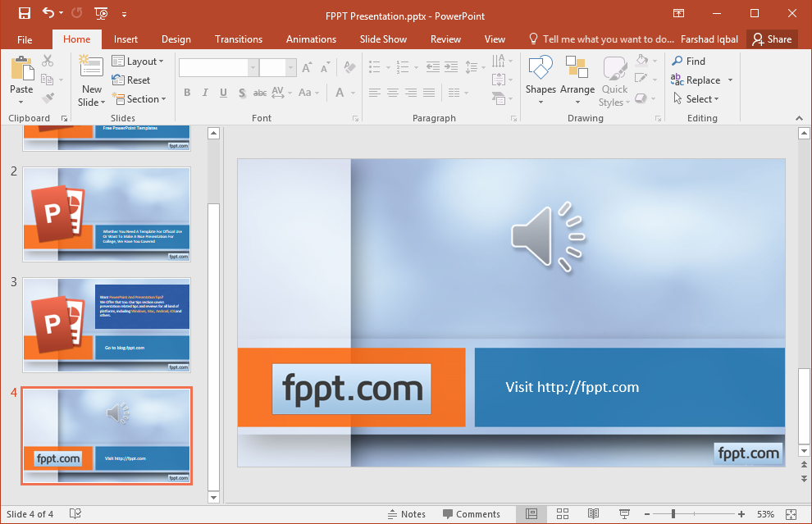Start Slide Show from the status bar icon
The height and width of the screenshot is (524, 812).
tap(623, 514)
